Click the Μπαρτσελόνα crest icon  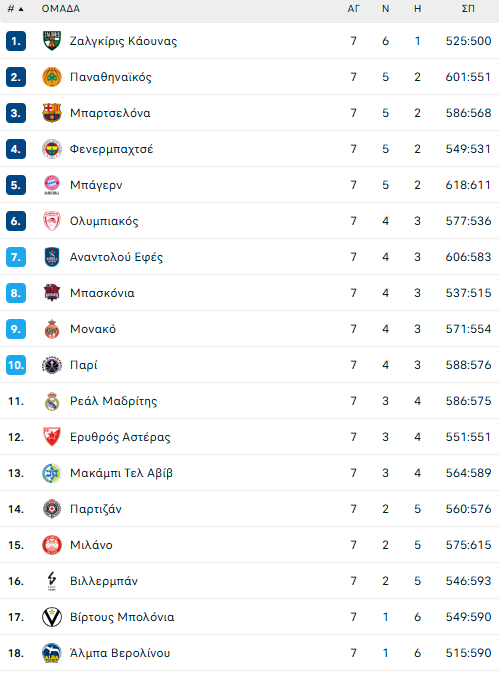(x=52, y=113)
